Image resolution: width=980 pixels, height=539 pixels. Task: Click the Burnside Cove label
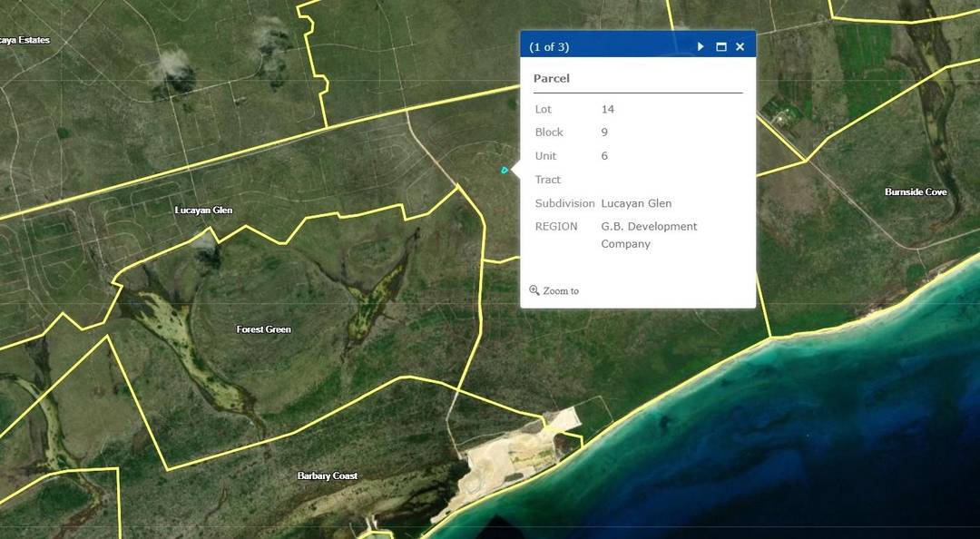916,191
